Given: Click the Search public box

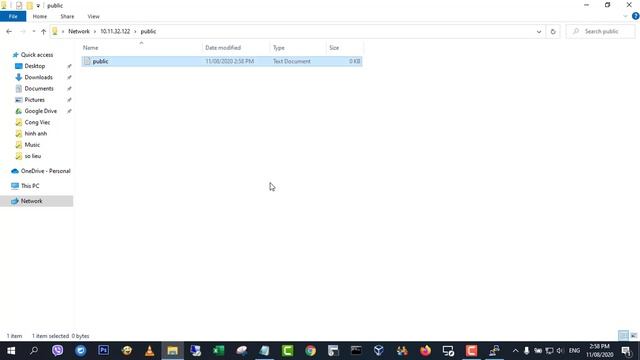Looking at the screenshot, I should tap(600, 31).
